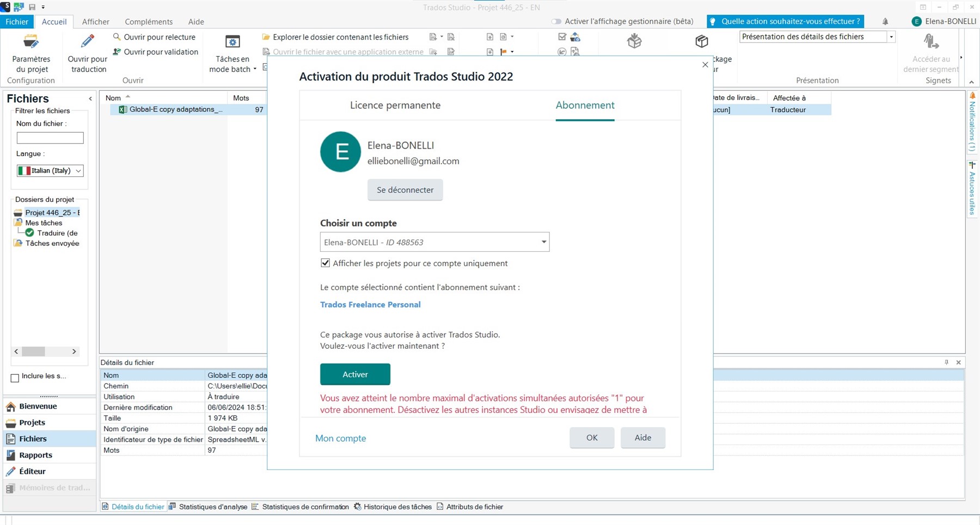The width and height of the screenshot is (980, 525).
Task: Click OK in the activation dialog
Action: click(592, 437)
